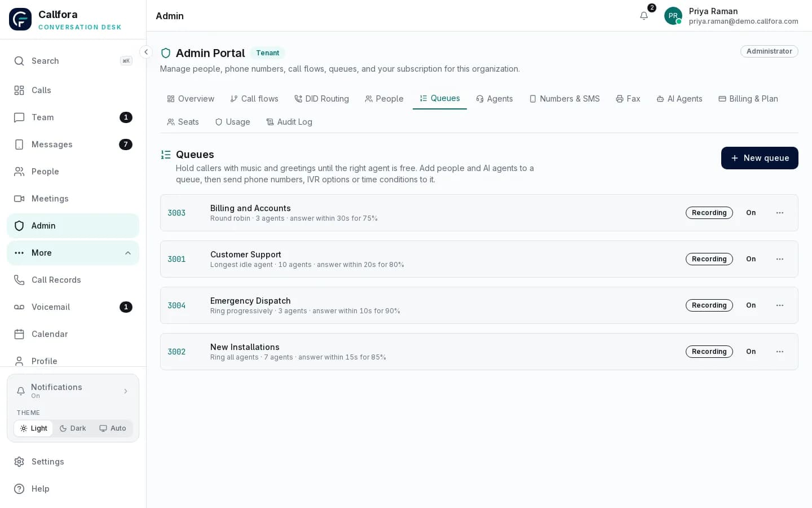Open the DID Routing tab
This screenshot has width=812, height=508.
(321, 99)
